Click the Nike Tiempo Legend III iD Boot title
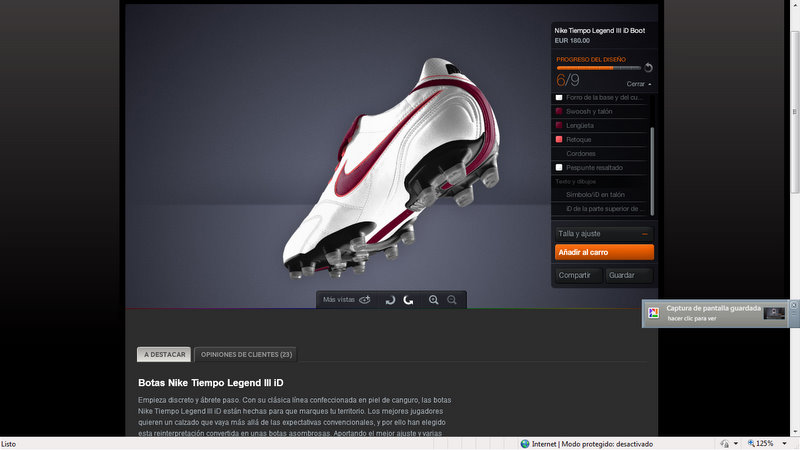 click(599, 31)
